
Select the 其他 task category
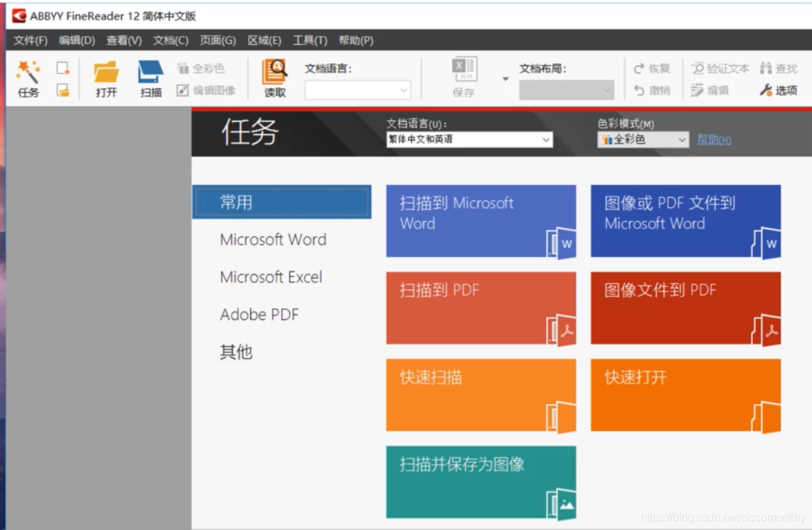coord(236,352)
